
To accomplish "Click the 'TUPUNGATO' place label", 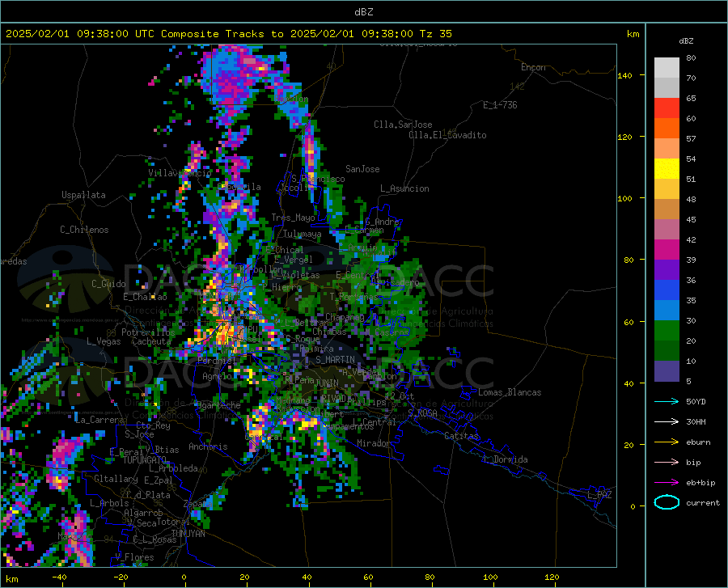I will point(145,460).
